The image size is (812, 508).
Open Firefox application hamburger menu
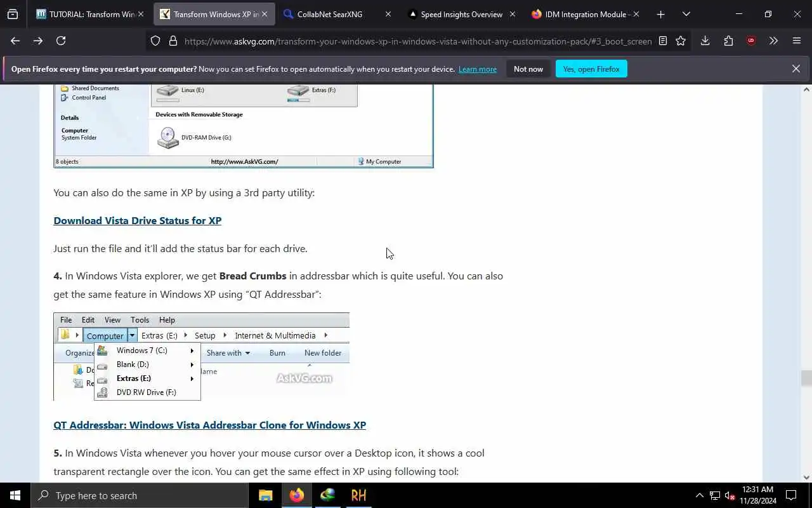(x=797, y=41)
